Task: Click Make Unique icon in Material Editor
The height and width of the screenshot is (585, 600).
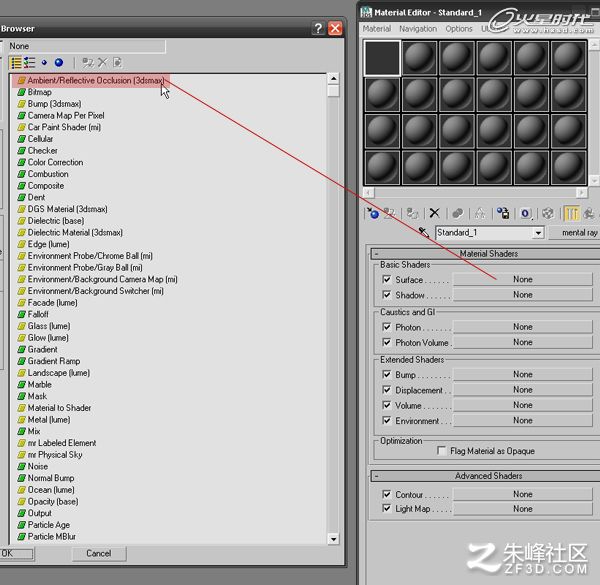Action: [x=480, y=213]
